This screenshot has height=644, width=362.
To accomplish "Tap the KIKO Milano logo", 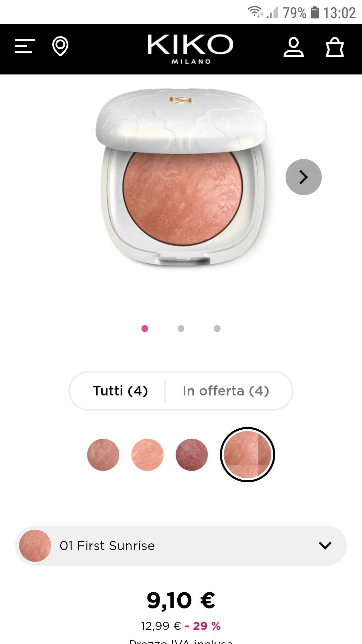I will (x=190, y=49).
